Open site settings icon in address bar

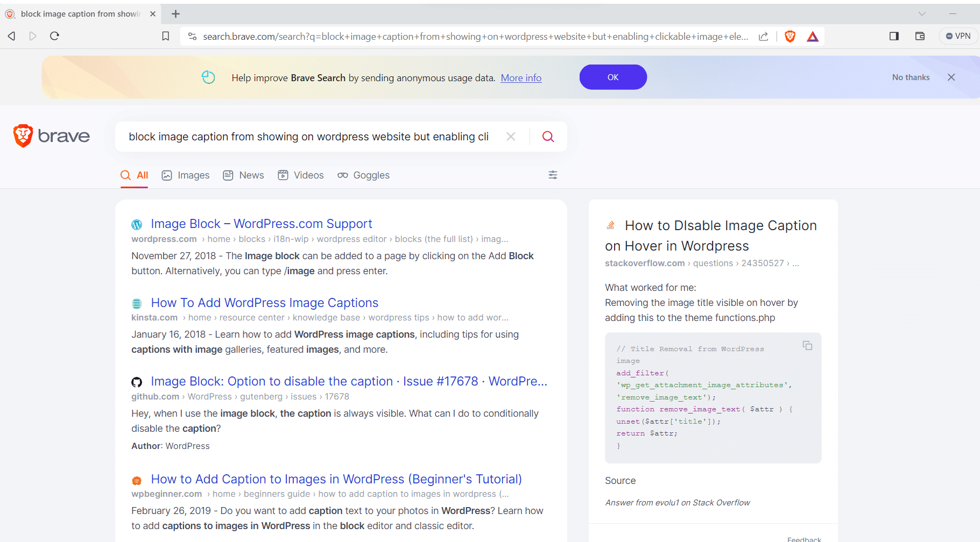[x=192, y=36]
